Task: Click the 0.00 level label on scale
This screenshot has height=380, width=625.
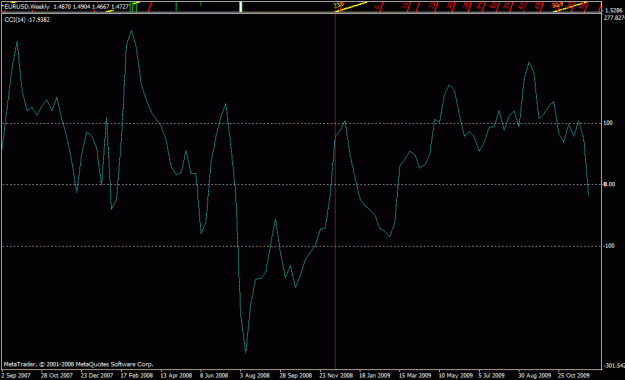Action: (x=609, y=184)
